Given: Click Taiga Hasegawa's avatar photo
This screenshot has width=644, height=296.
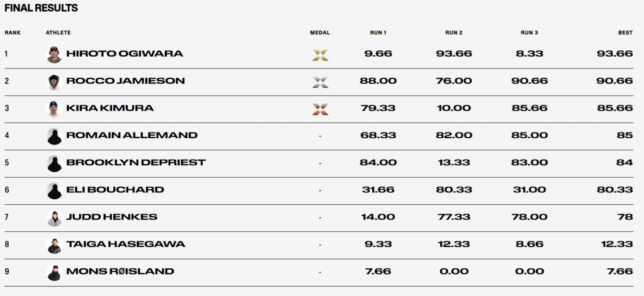Looking at the screenshot, I should point(53,244).
